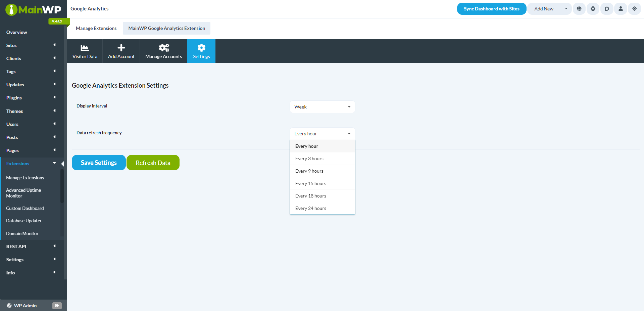Image resolution: width=644 pixels, height=311 pixels.
Task: Open the life ring help icon
Action: pyautogui.click(x=593, y=9)
